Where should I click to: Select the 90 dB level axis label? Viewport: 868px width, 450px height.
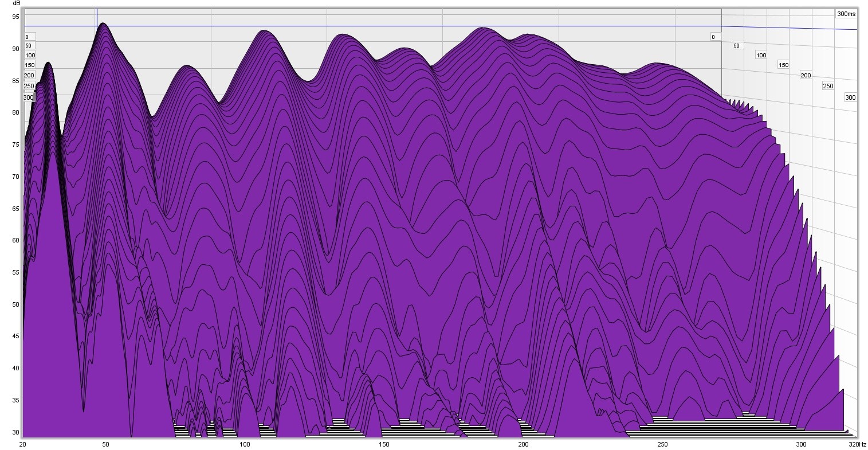[x=15, y=49]
